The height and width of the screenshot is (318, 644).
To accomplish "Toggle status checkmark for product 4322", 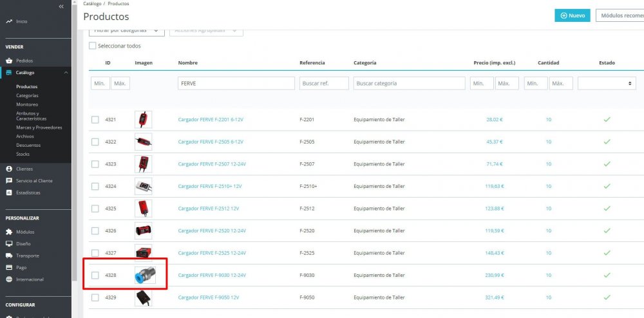I will 607,142.
